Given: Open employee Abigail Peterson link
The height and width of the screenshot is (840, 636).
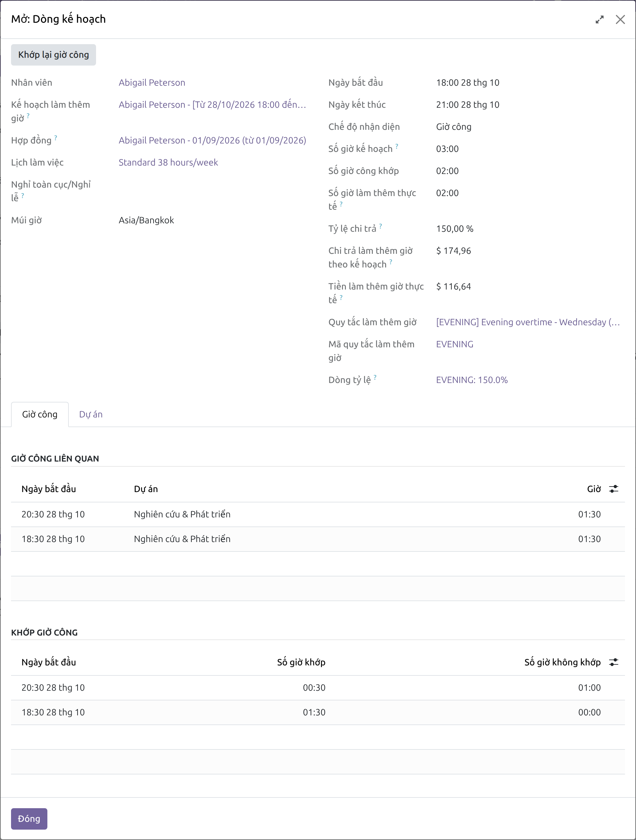Looking at the screenshot, I should point(152,82).
